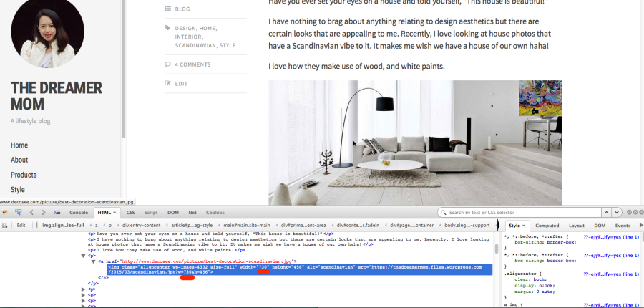This screenshot has height=308, width=644.
Task: Open the HTML tab dropdown arrow
Action: click(x=115, y=213)
